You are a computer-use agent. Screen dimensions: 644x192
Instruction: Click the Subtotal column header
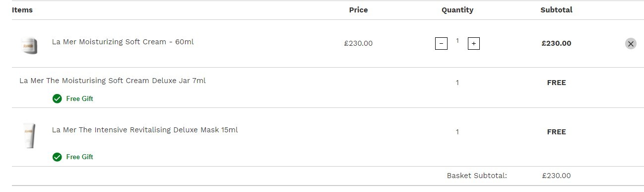coord(556,10)
